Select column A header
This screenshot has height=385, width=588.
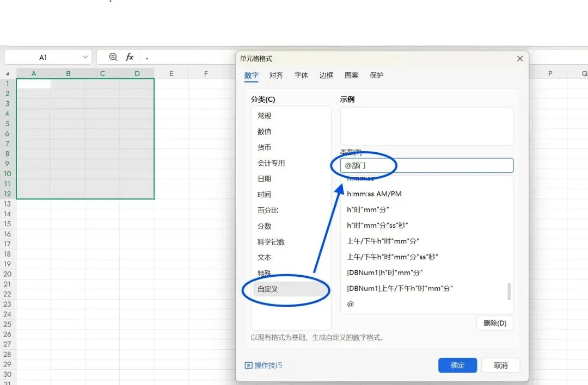pyautogui.click(x=34, y=73)
